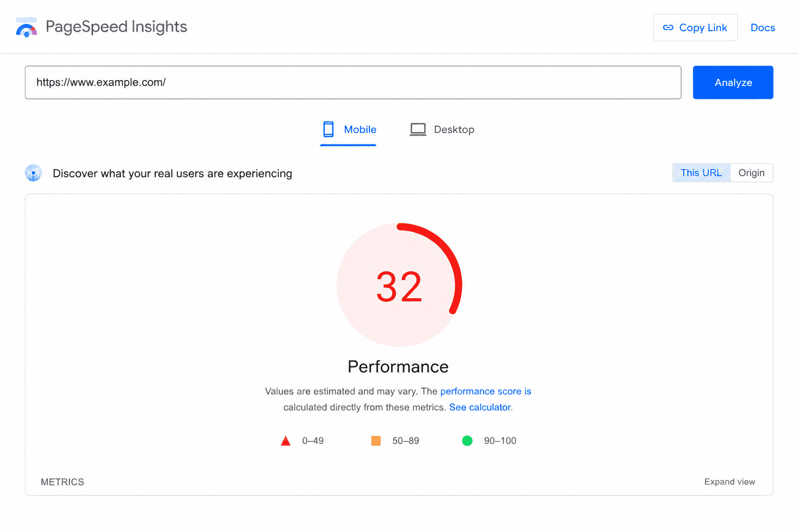
Task: Click the desktop laptop icon
Action: point(418,129)
